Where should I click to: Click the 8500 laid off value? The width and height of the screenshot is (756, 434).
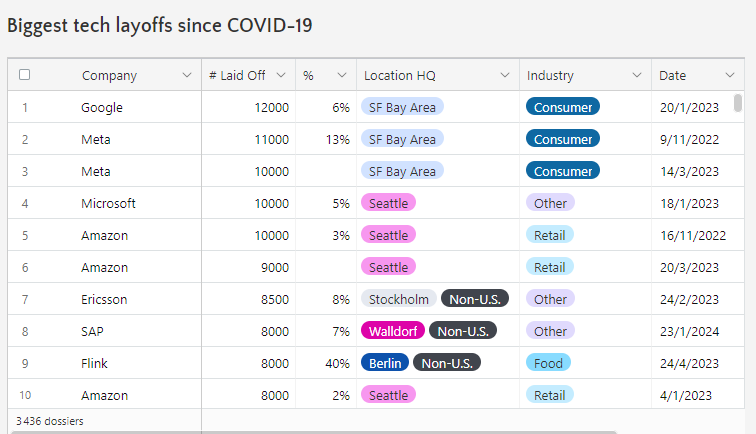coord(275,299)
